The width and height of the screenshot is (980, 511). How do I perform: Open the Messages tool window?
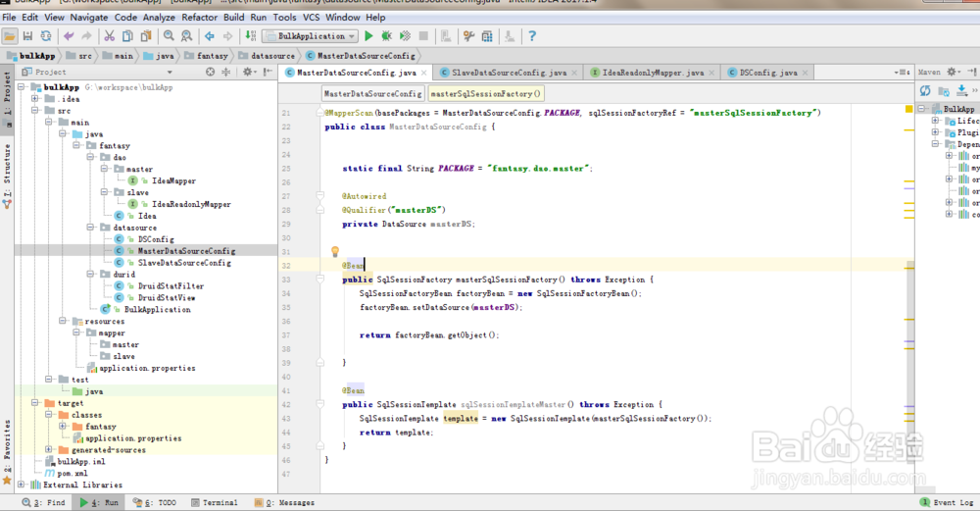coord(284,502)
